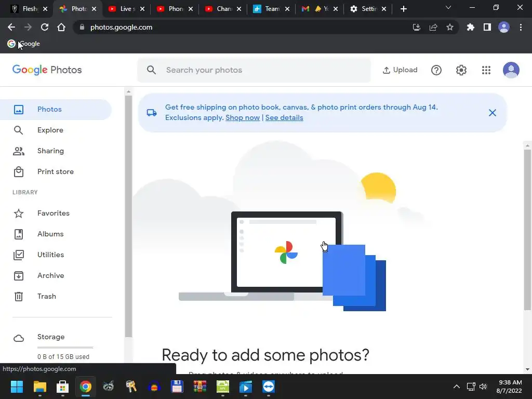
Task: Click the Search your photos field
Action: [254, 70]
